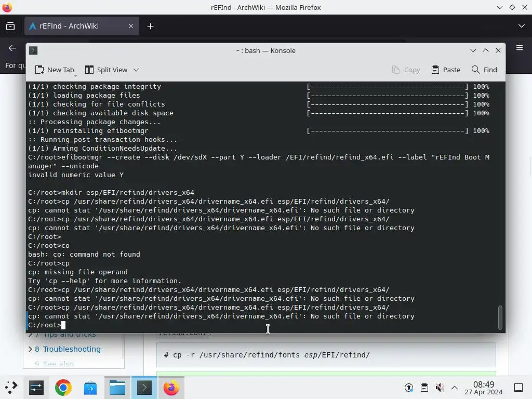Toggle muted audio volume tray icon

[440, 388]
